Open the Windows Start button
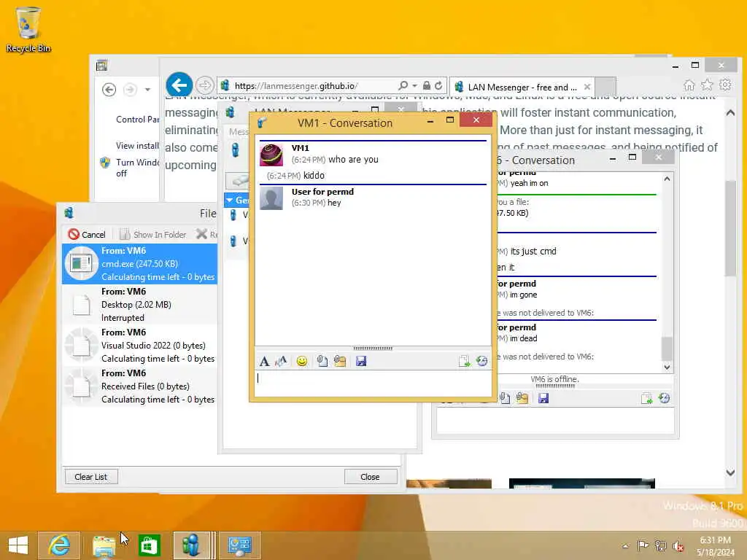The width and height of the screenshot is (747, 560). click(18, 545)
